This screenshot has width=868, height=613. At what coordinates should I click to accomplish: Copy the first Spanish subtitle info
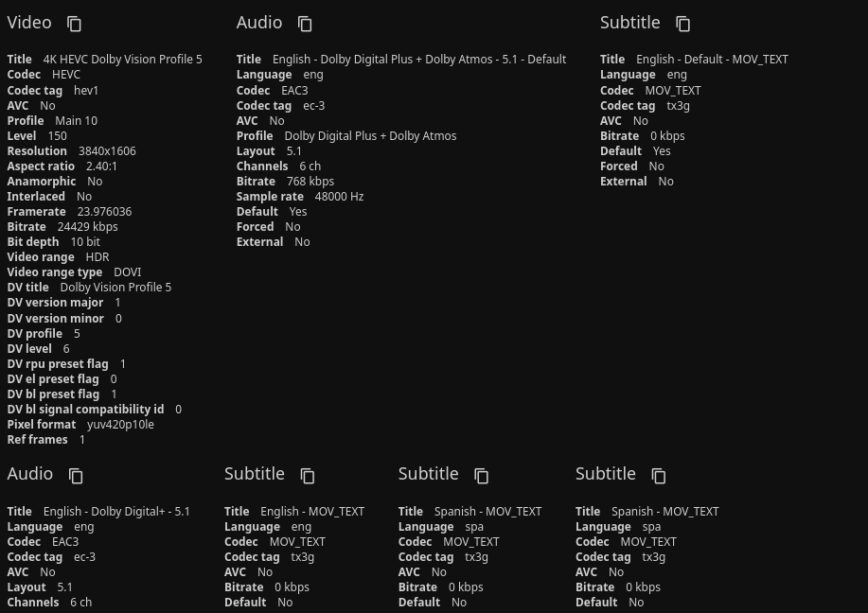[481, 475]
